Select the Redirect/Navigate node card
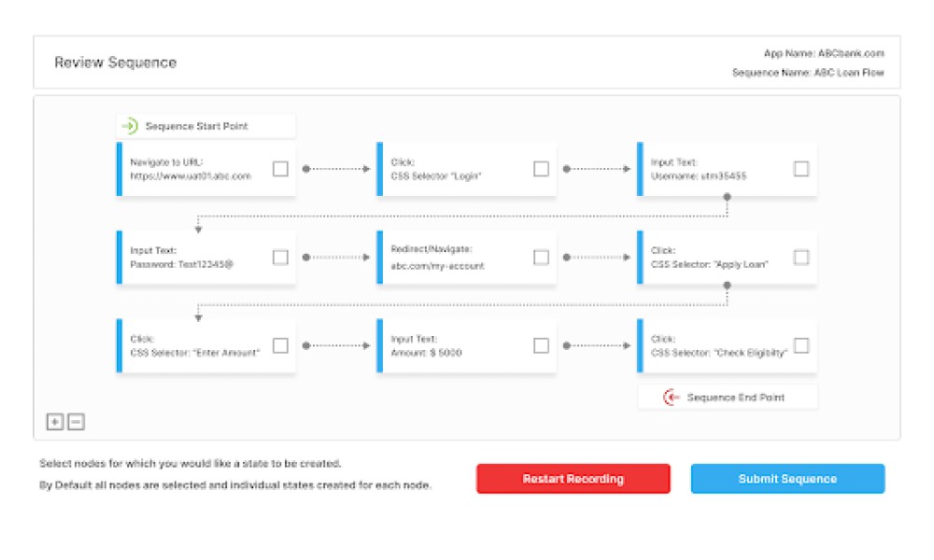The width and height of the screenshot is (934, 560). (x=466, y=257)
